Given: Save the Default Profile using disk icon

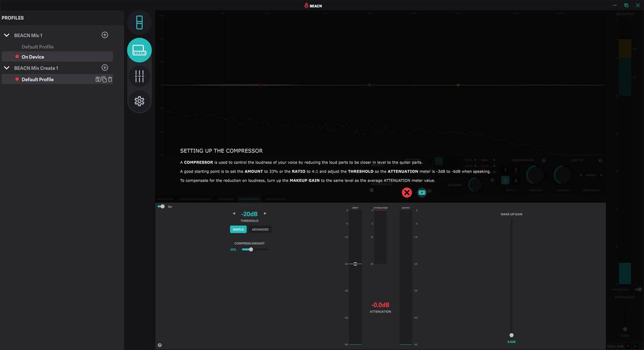Looking at the screenshot, I should (x=98, y=79).
